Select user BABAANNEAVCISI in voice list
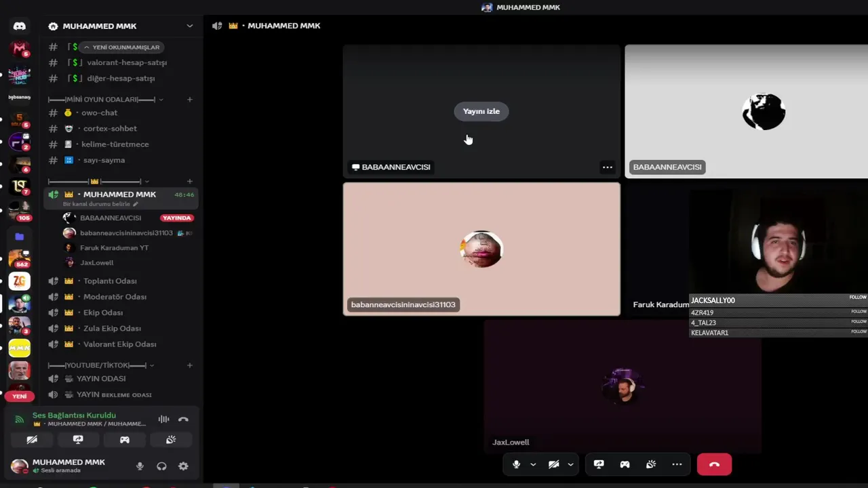This screenshot has width=868, height=488. click(x=111, y=218)
